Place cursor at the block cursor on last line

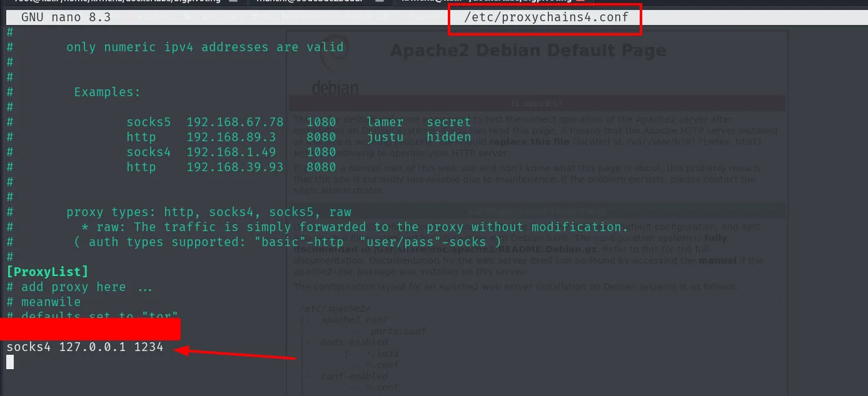(10, 362)
